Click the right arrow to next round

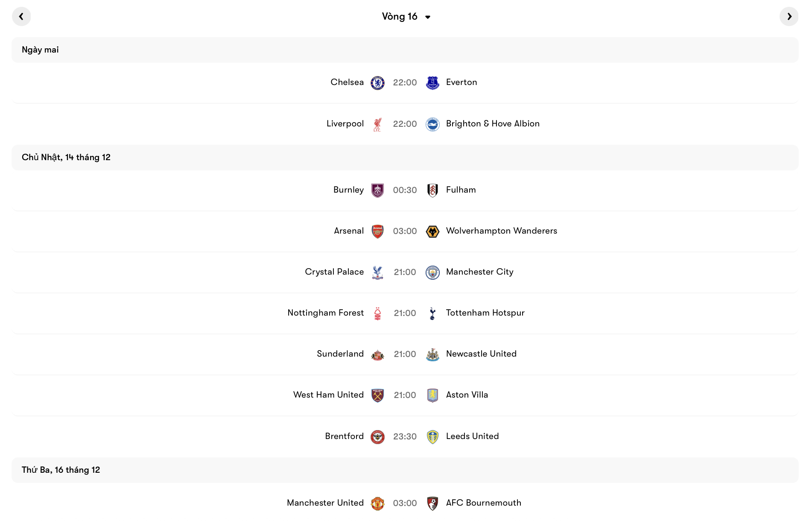click(x=789, y=16)
